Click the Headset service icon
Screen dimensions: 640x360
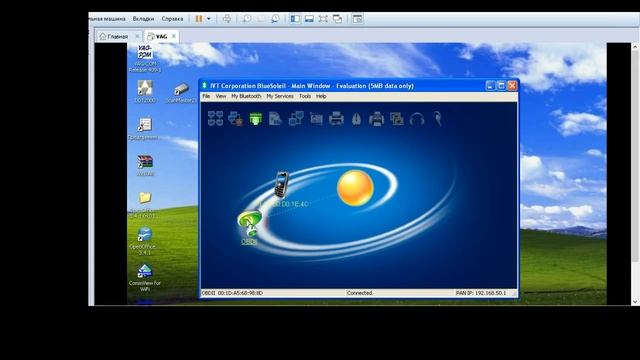[x=437, y=119]
